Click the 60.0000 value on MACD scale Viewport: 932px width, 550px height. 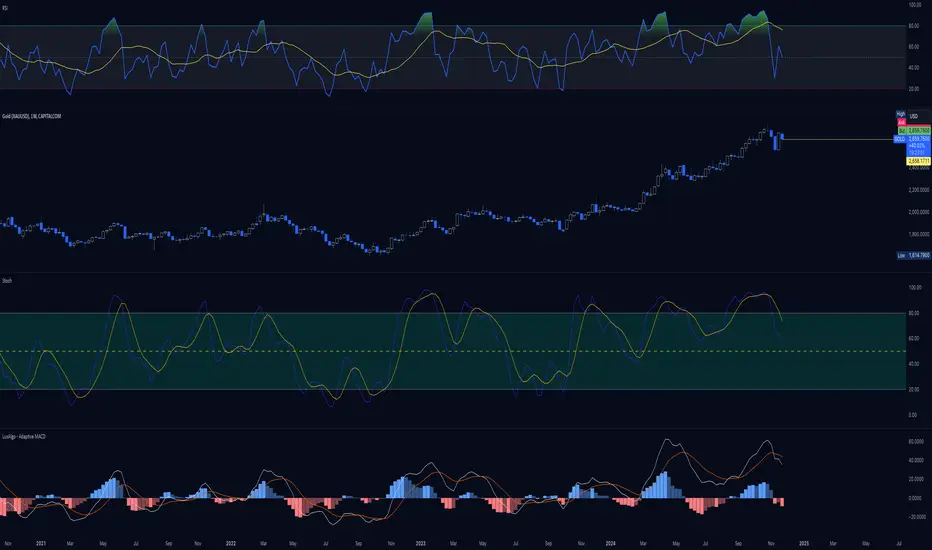coord(916,442)
